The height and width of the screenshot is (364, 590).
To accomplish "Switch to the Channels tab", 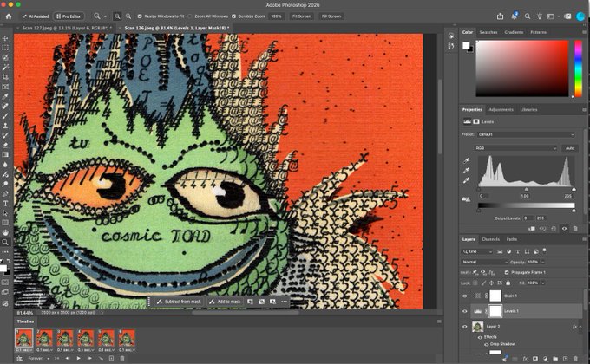I will coord(491,239).
